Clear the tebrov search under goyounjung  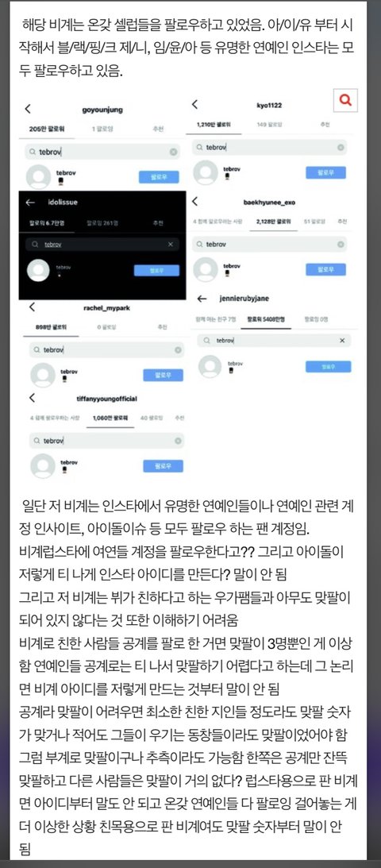point(173,152)
